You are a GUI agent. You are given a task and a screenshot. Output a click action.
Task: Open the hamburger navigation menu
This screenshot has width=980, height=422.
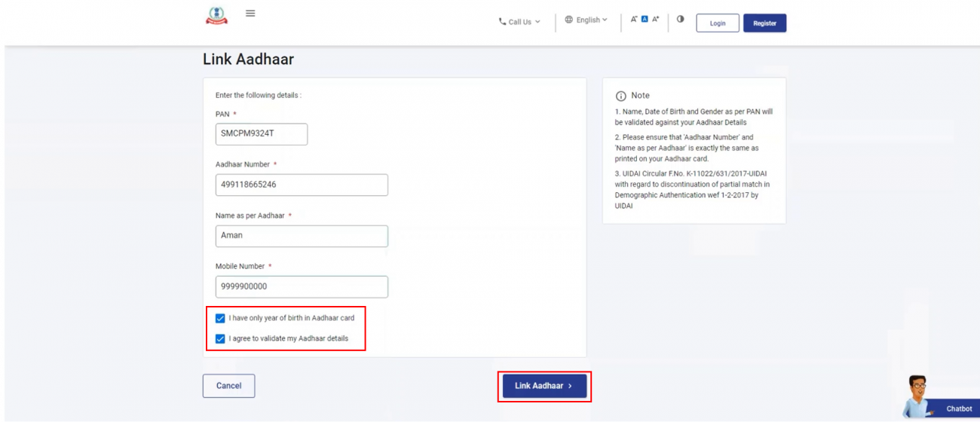(x=250, y=14)
